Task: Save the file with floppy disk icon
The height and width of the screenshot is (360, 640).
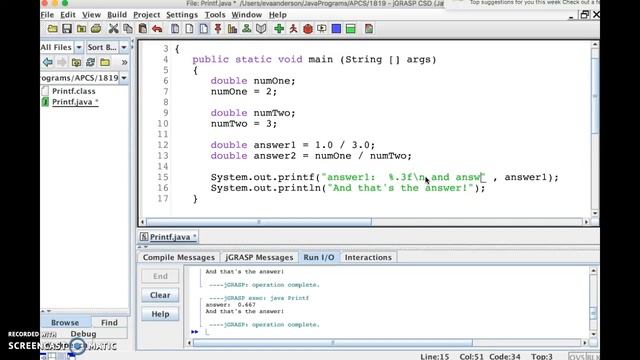Action: (x=67, y=29)
